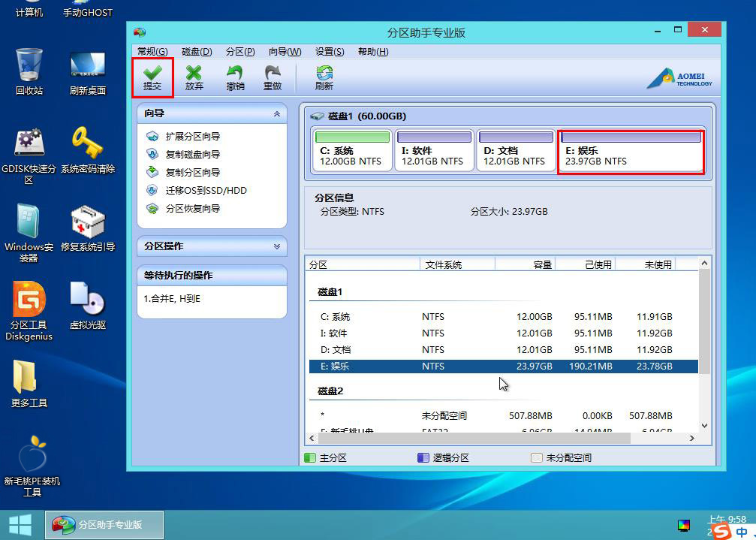Click the partition list scroll-up arrow
Viewport: 756px width, 540px height.
[x=704, y=264]
